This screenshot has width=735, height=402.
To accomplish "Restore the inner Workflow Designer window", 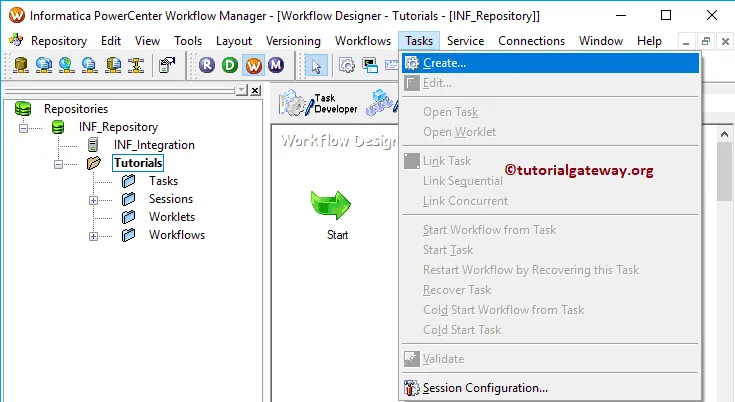I will (705, 42).
